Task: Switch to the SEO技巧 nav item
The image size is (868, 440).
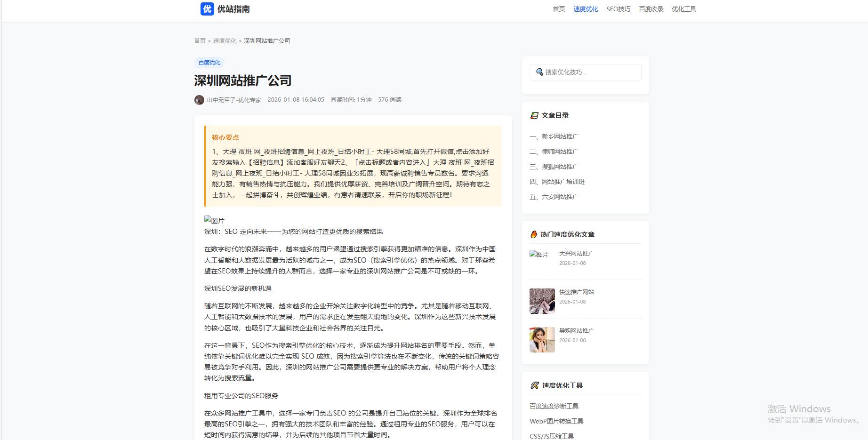Action: (x=618, y=9)
